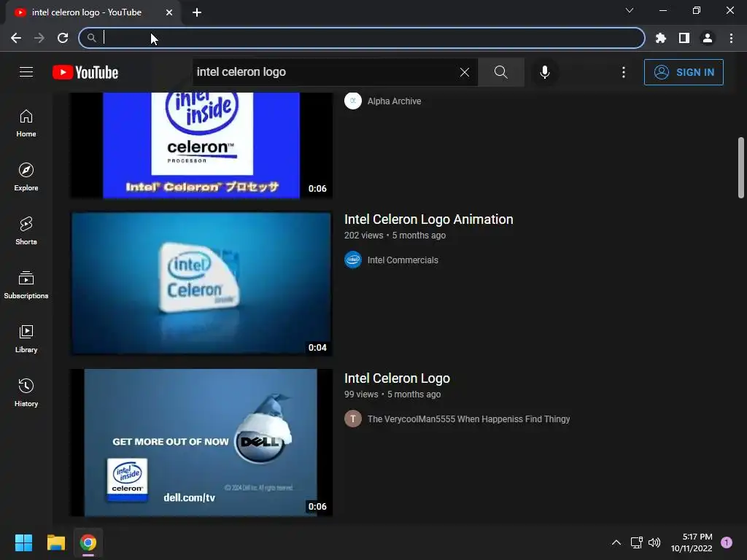This screenshot has width=747, height=560.
Task: Open Subscriptions in the sidebar
Action: pos(26,285)
